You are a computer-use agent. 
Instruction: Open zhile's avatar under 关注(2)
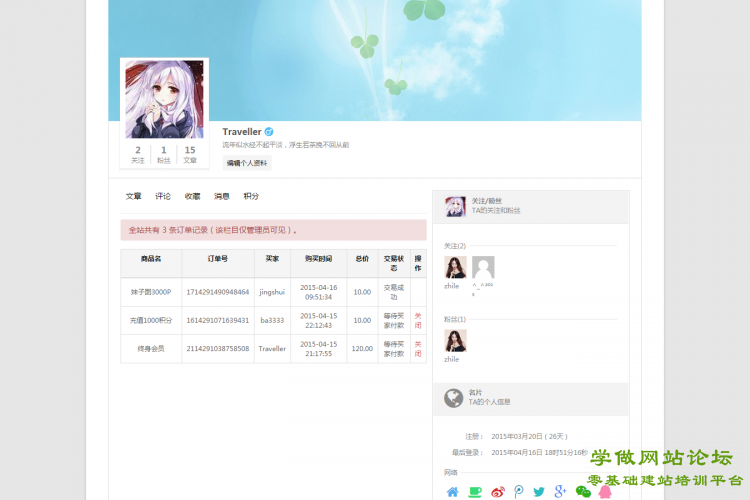click(455, 267)
